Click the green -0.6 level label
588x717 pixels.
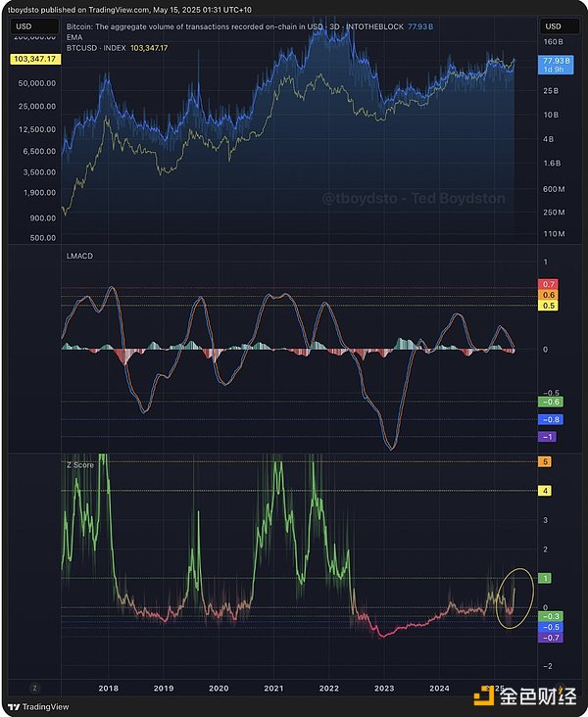(x=549, y=402)
